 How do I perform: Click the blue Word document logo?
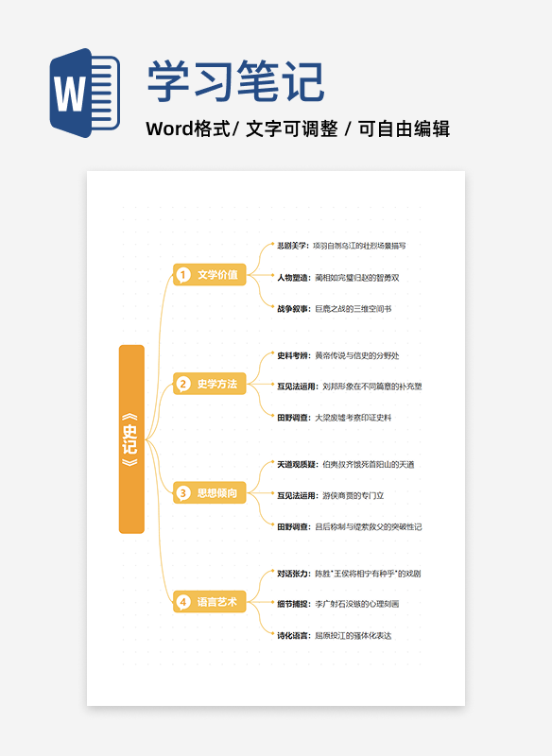(x=85, y=93)
